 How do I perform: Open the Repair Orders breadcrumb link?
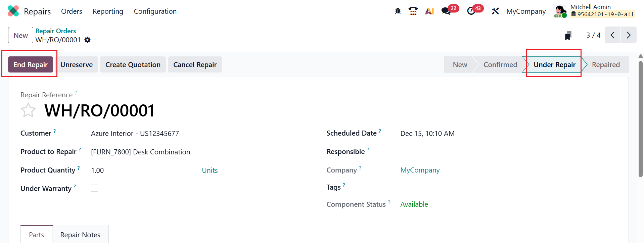coord(56,31)
